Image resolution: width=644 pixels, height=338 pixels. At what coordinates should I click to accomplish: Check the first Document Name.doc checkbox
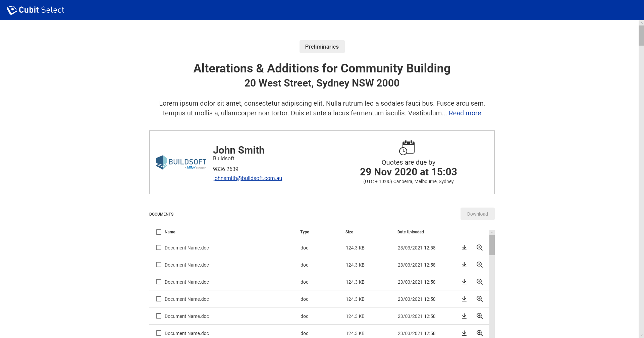(159, 248)
